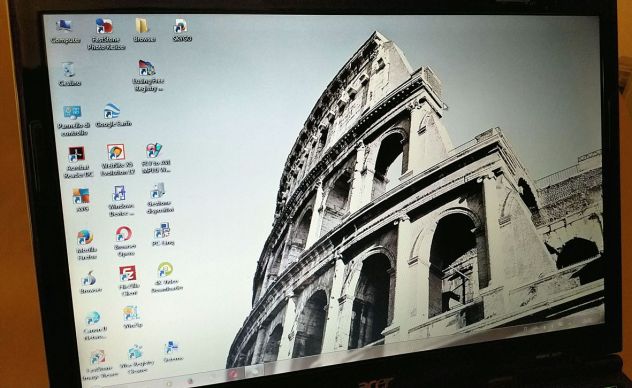
Task: Select the red-framed icon beside Acrobat Reader
Action: pyautogui.click(x=116, y=152)
